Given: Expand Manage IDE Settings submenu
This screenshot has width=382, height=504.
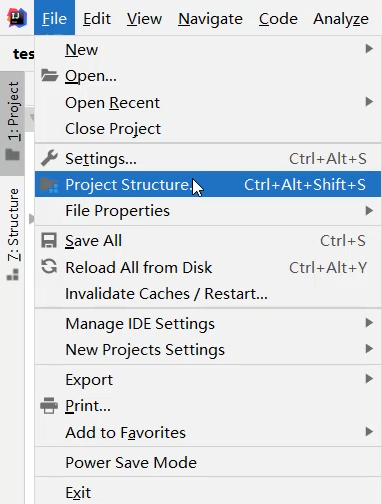Looking at the screenshot, I should tap(208, 323).
